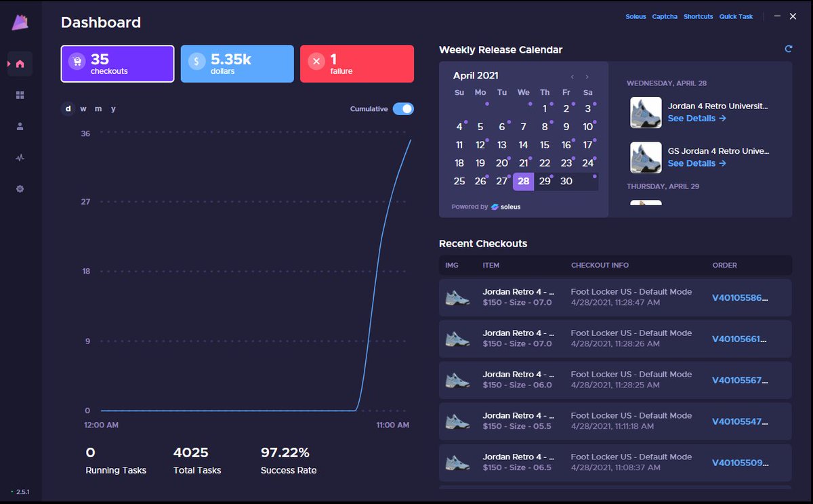Image resolution: width=813 pixels, height=504 pixels.
Task: Click the vertical scrollbar on the right edge
Action: [808, 271]
